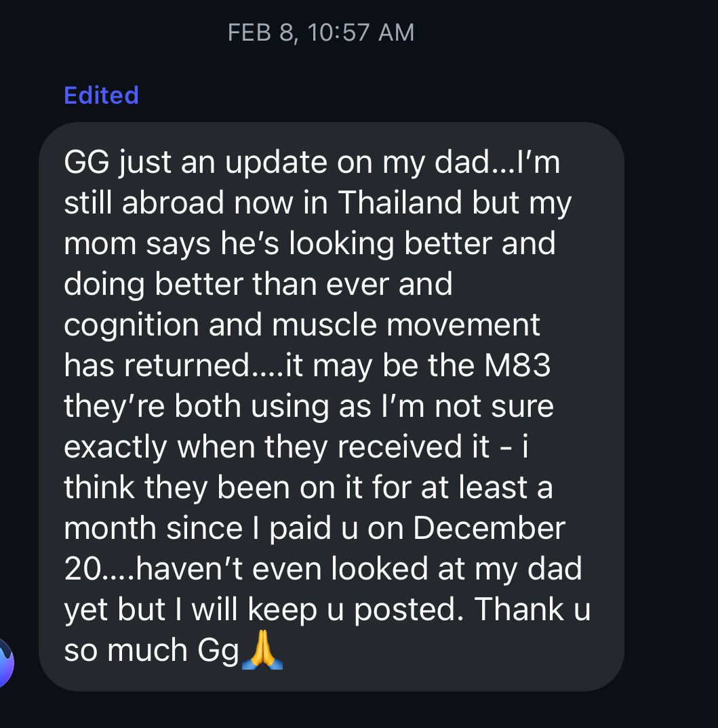Image resolution: width=718 pixels, height=728 pixels.
Task: Click the "FEB 8, 10:57 AM" timestamp
Action: click(321, 33)
